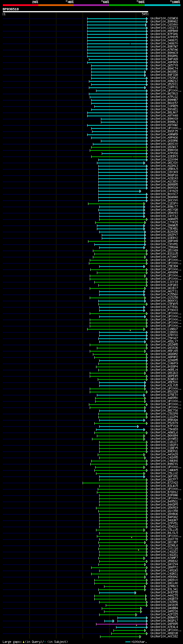This screenshot has width=183, height=644.
Task: Click the magenta alignment bar for Q4P895
Action: click(x=122, y=624)
